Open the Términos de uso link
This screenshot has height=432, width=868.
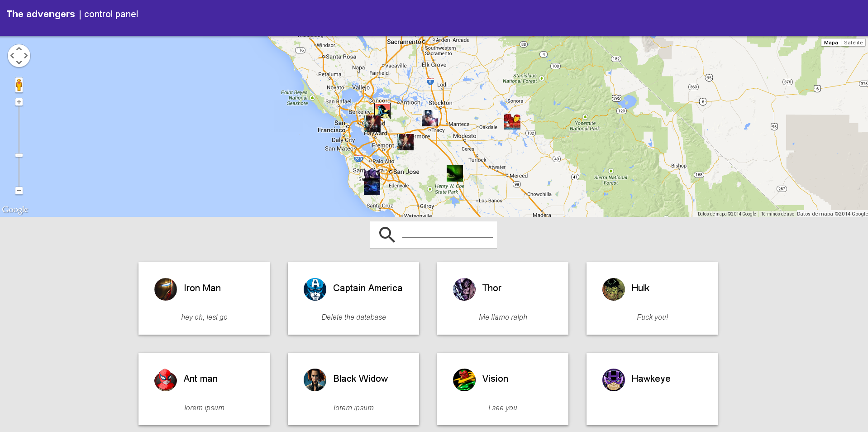[x=777, y=214]
